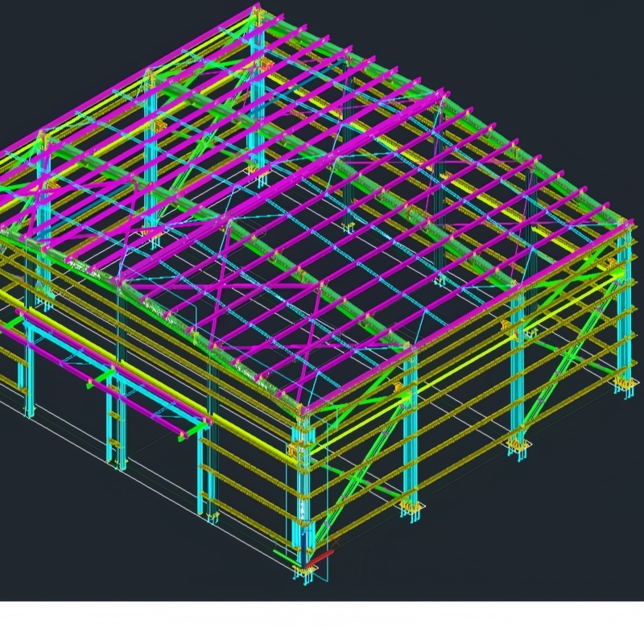
Task: Select the front corner cyan column
Action: 303,491
